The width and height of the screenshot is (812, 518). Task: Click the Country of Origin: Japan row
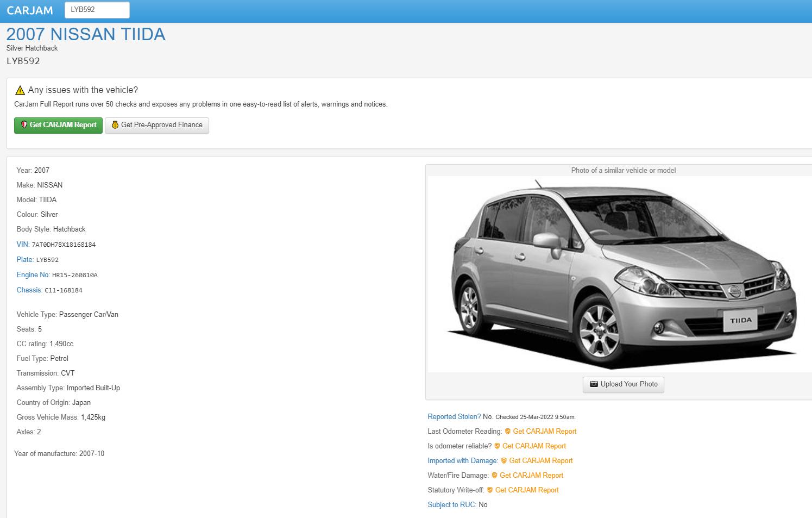[x=54, y=402]
